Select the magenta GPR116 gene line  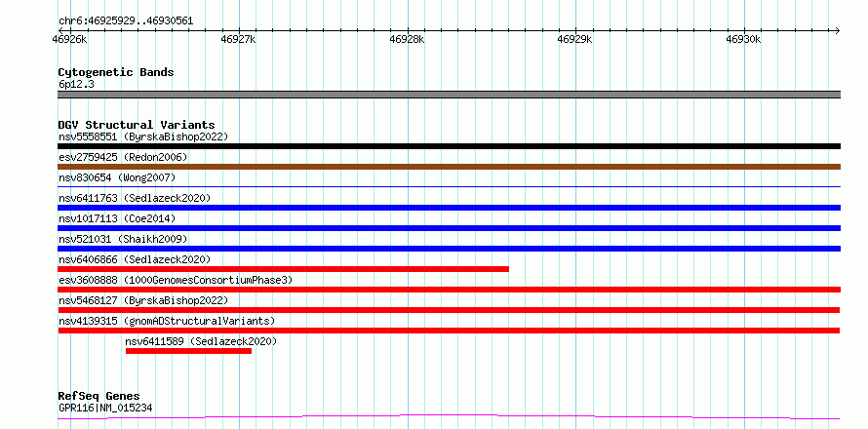click(449, 416)
